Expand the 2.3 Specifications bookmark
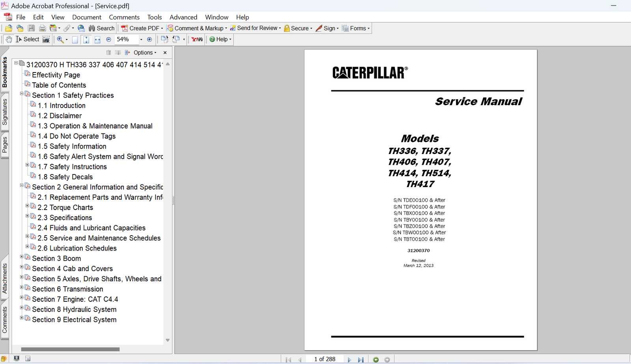Viewport: 631px width, 364px height. coord(27,216)
